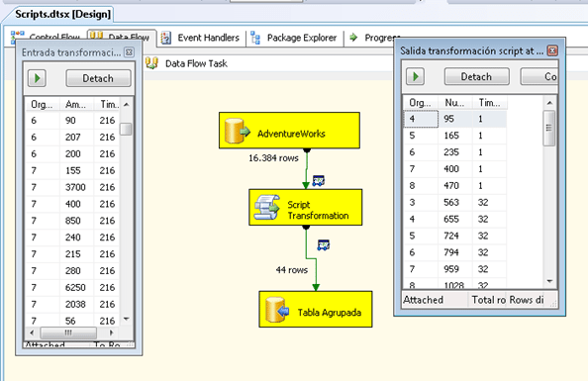Click the Event Handlers tab icon

coord(166,38)
